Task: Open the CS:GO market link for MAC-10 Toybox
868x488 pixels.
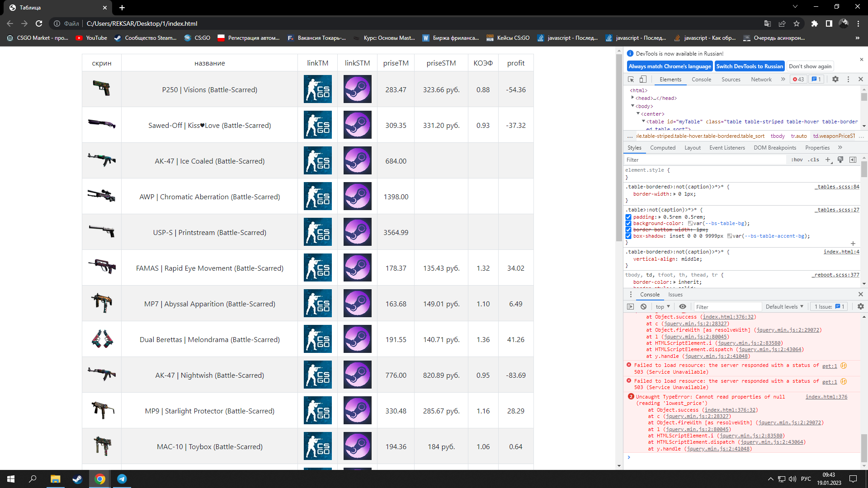Action: 317,446
